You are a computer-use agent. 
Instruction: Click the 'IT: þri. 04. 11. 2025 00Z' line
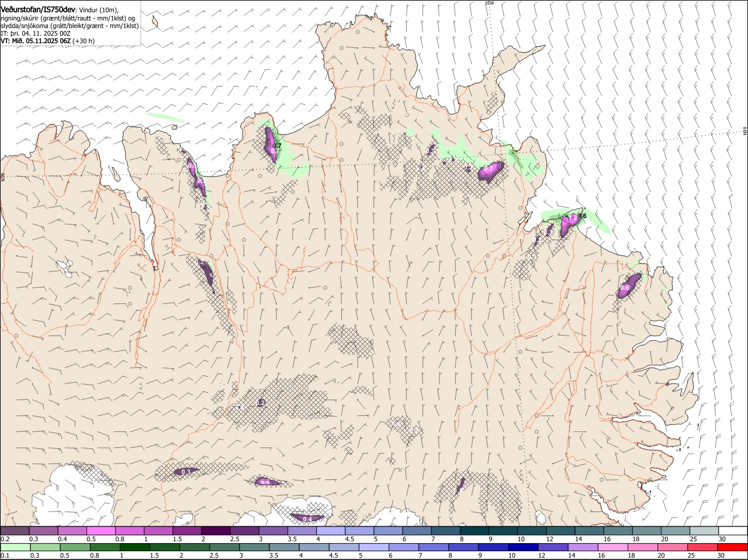36,33
